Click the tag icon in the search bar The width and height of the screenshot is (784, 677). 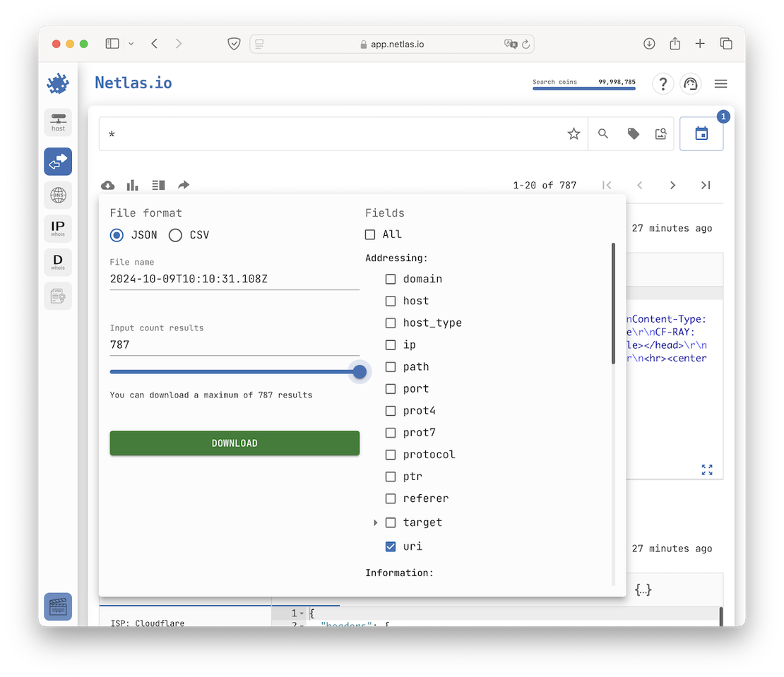point(632,133)
